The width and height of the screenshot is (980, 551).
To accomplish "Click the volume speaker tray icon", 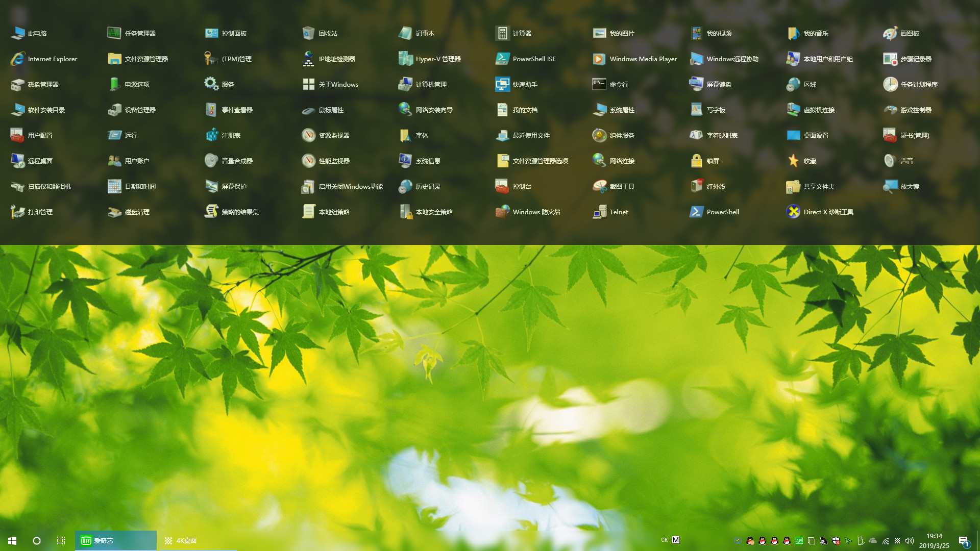I will point(909,540).
